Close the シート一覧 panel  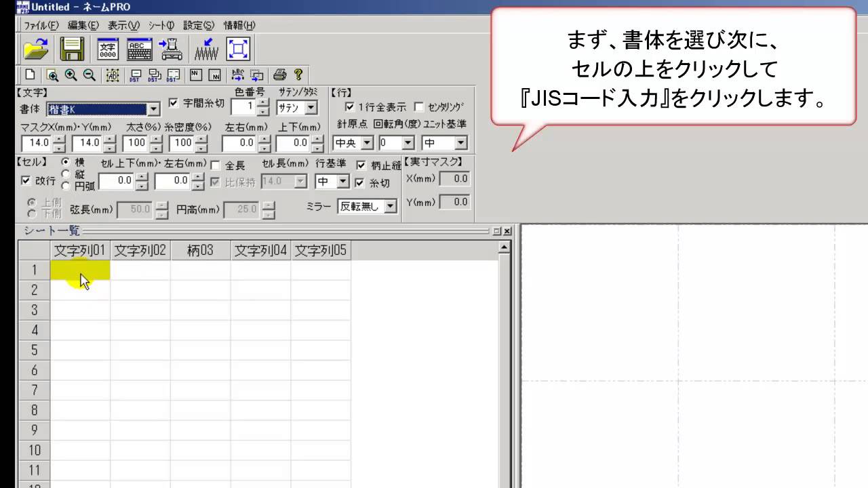click(507, 231)
